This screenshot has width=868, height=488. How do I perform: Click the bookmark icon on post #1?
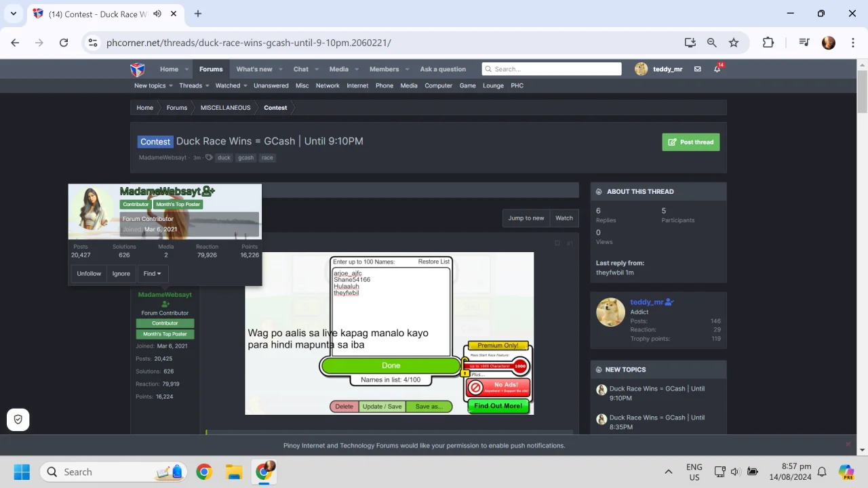coord(557,243)
